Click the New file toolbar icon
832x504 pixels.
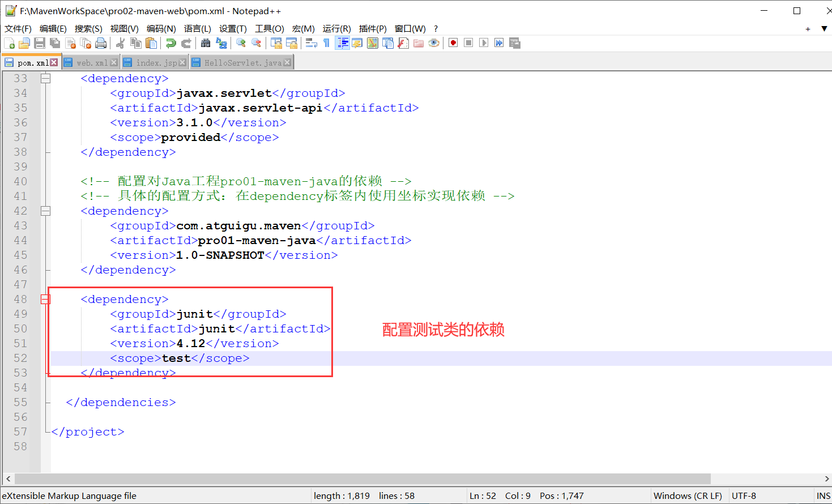click(x=10, y=43)
